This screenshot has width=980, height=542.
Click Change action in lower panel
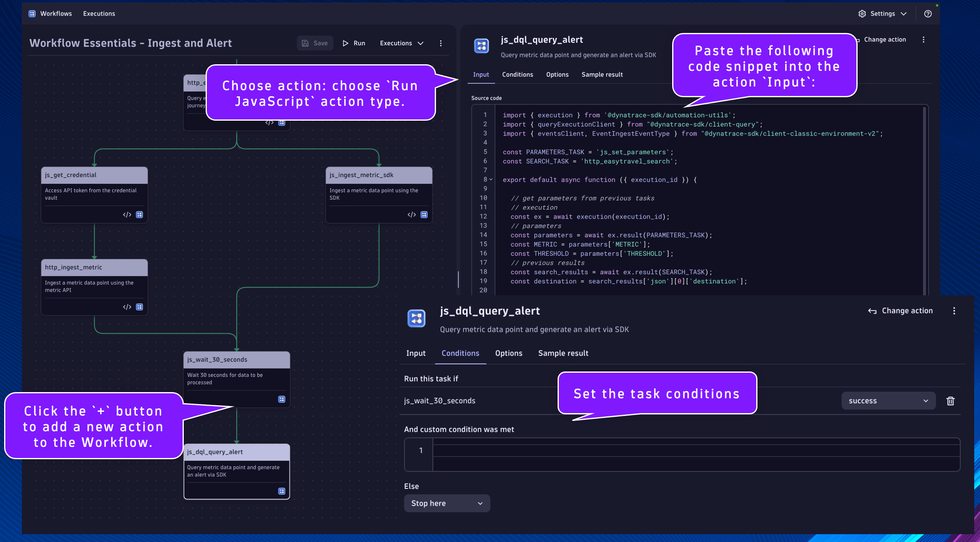point(900,311)
